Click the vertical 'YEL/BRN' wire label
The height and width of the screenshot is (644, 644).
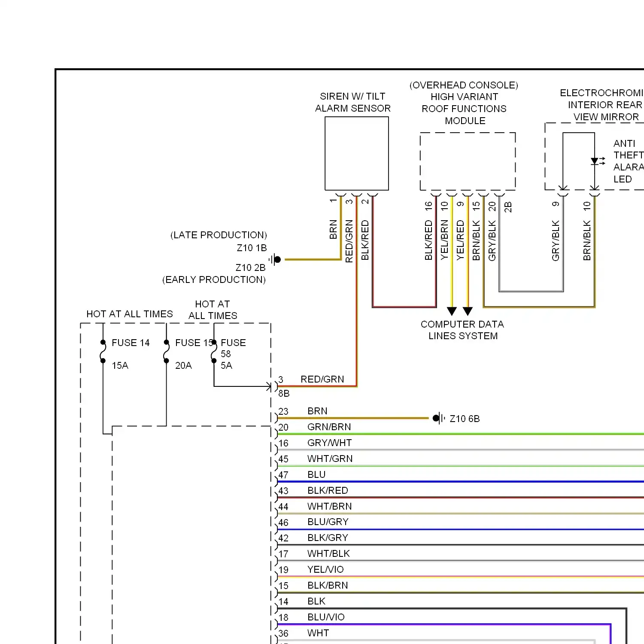(444, 240)
